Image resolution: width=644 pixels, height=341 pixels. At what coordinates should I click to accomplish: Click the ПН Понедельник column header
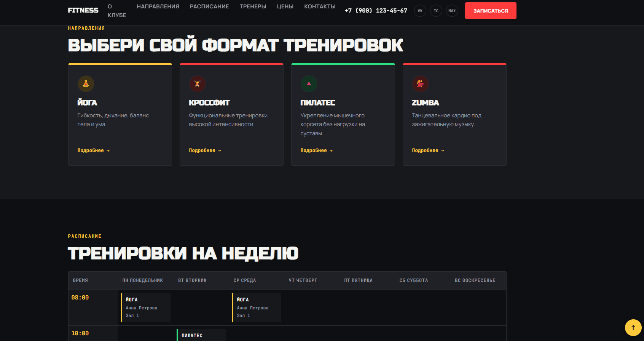(x=143, y=280)
